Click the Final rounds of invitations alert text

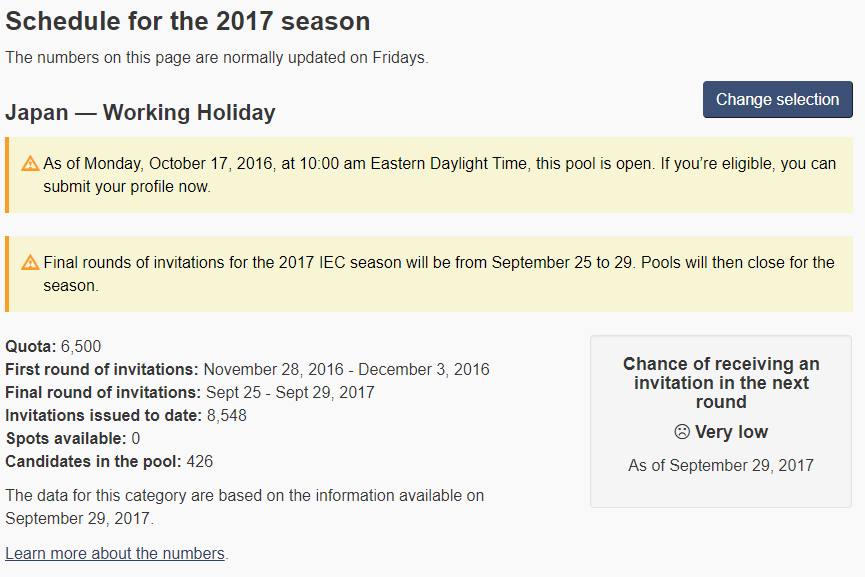(439, 274)
